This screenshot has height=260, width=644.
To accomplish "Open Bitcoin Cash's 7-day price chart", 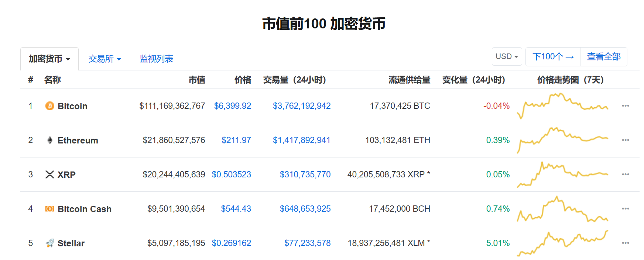I will click(562, 209).
